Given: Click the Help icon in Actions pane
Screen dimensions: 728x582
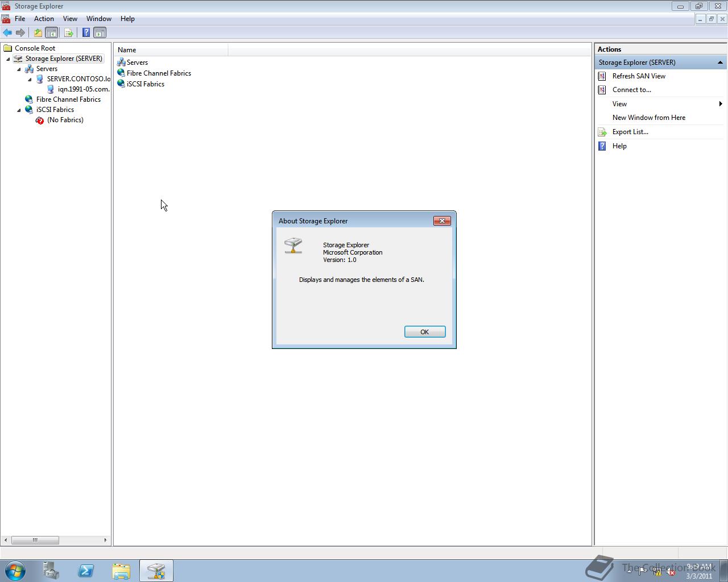Looking at the screenshot, I should tap(602, 146).
